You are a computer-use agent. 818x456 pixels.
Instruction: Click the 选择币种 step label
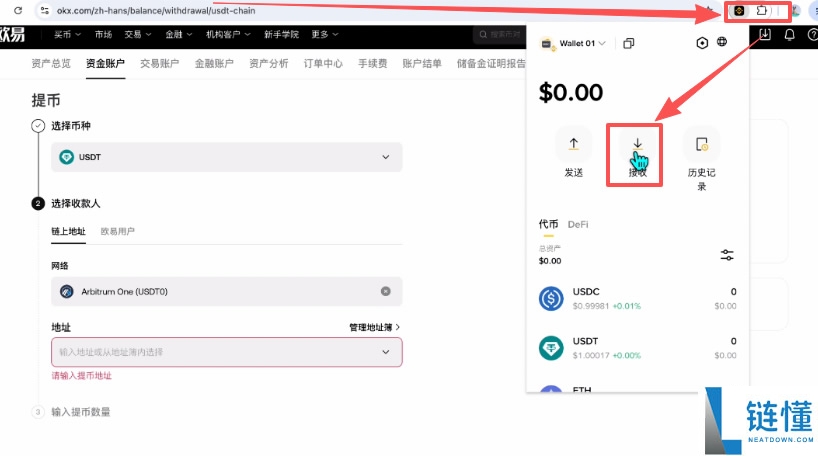[71, 126]
